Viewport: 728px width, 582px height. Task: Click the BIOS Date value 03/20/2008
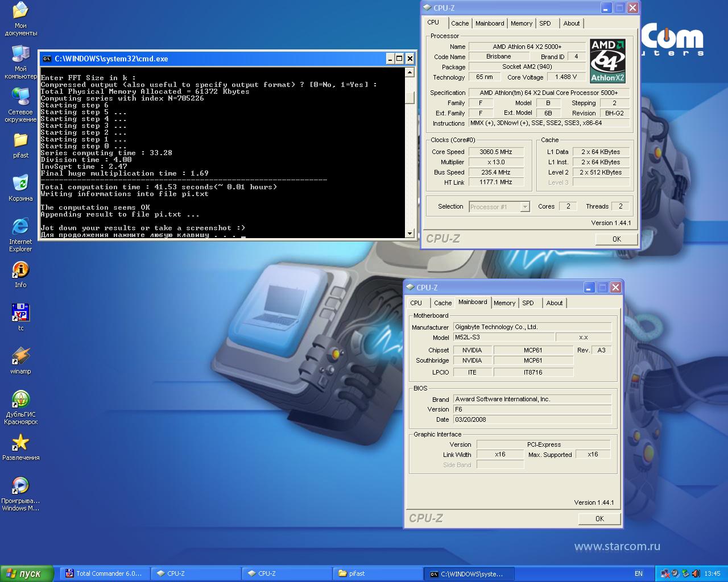[x=532, y=419]
